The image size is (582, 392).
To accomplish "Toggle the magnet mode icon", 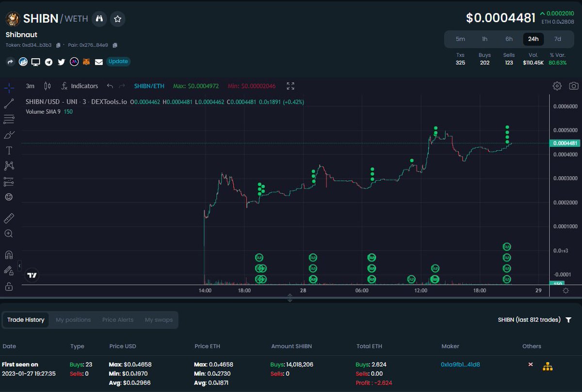I will [9, 255].
